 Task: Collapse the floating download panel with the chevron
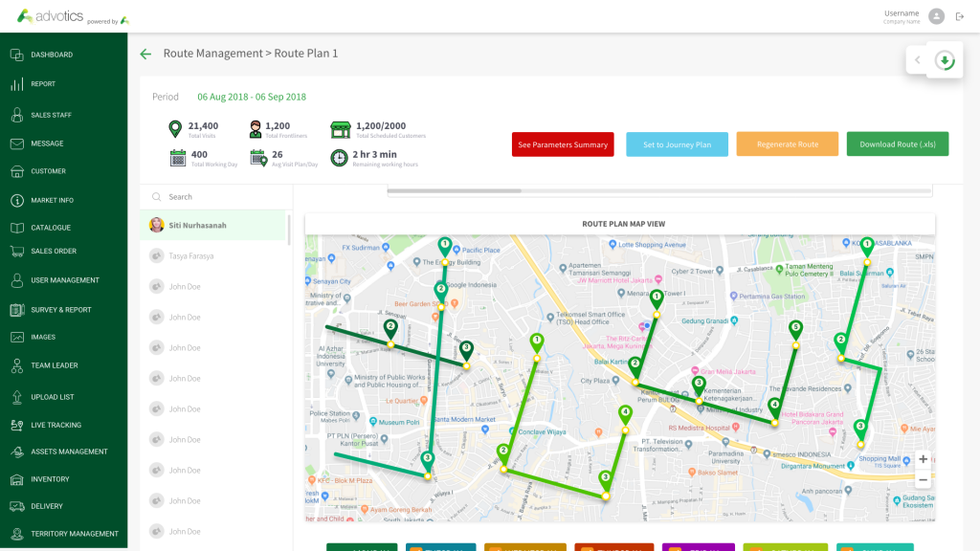(x=917, y=58)
